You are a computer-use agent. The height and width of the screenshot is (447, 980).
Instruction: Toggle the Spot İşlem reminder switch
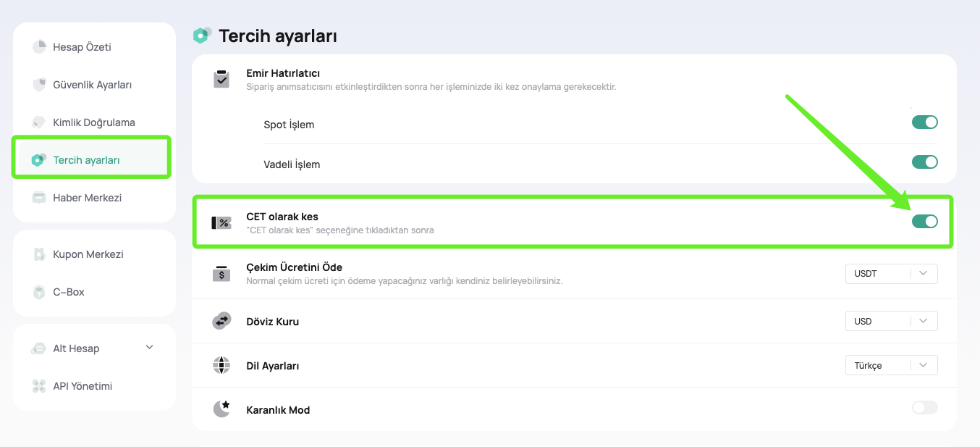pos(925,122)
